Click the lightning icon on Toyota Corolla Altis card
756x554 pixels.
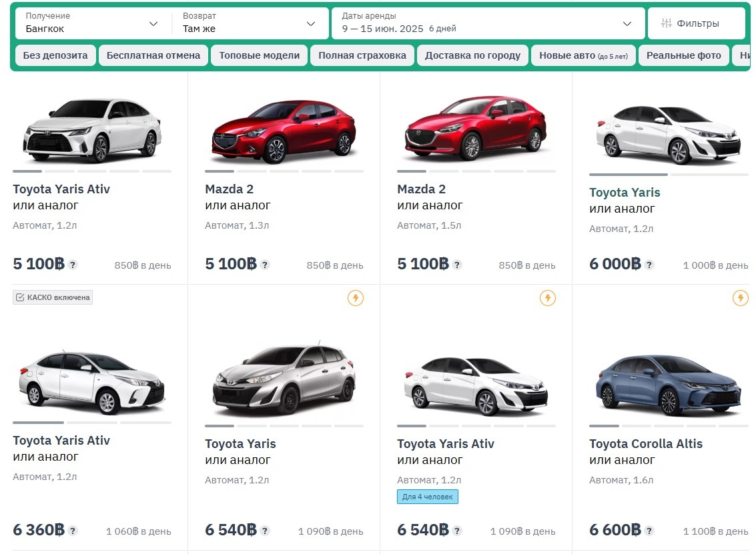point(740,298)
